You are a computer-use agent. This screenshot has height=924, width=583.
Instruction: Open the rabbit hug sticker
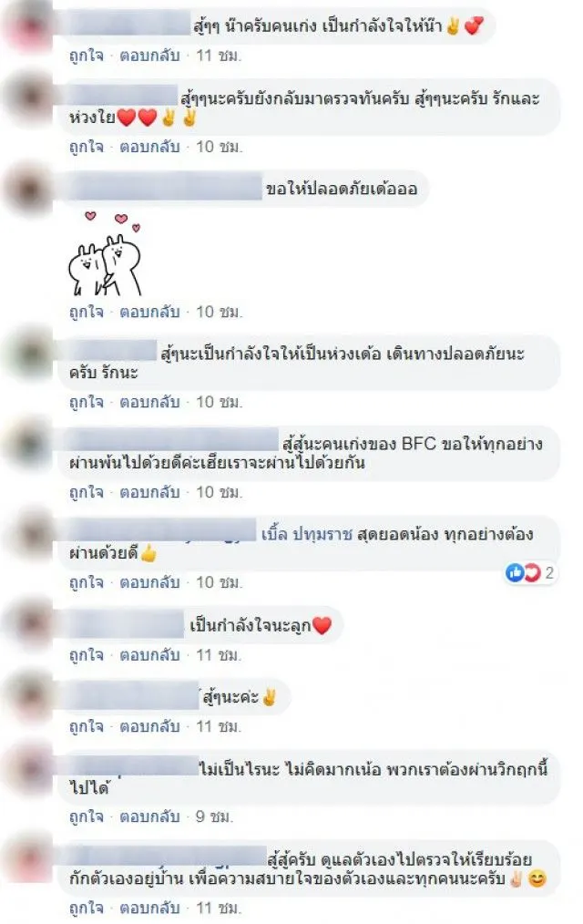tap(106, 252)
